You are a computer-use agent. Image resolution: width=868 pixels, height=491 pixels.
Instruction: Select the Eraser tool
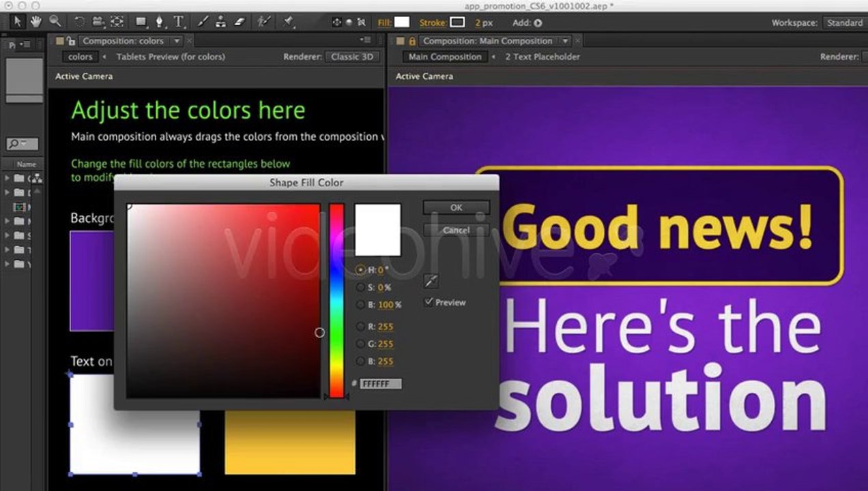tap(239, 22)
